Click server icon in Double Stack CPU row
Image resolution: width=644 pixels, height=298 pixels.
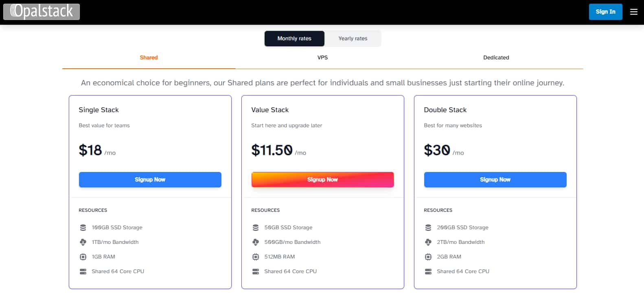tap(428, 272)
